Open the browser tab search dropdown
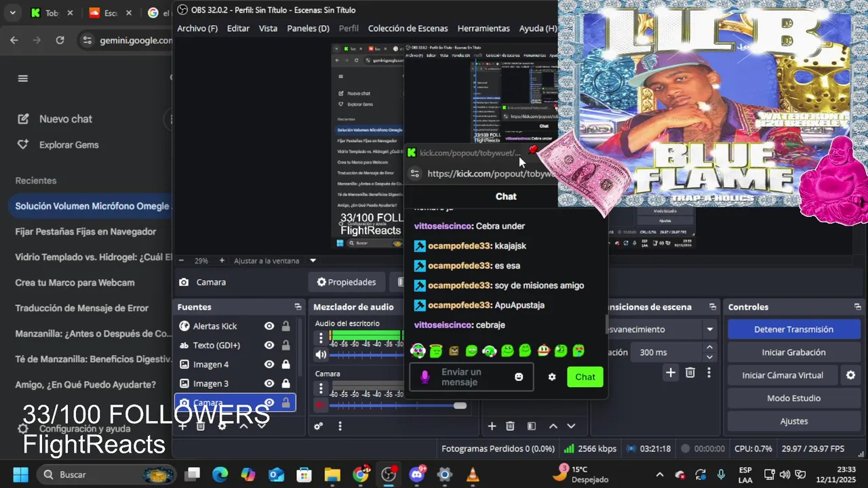Image resolution: width=868 pixels, height=488 pixels. [x=14, y=13]
